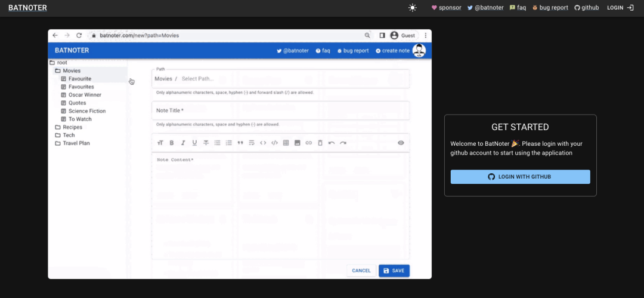The image size is (644, 298).
Task: Click LOGIN WITH GITHUB button
Action: (520, 177)
